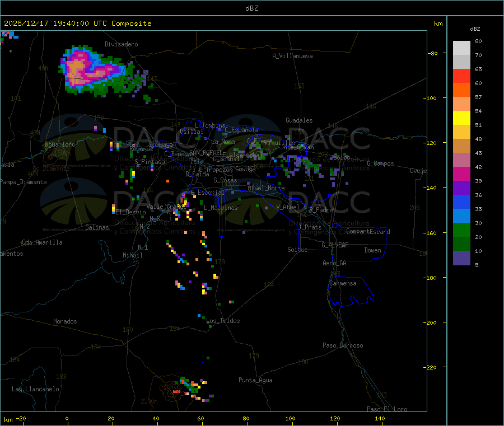
Task: Select the Los_Toldos map label
Action: coord(223,321)
